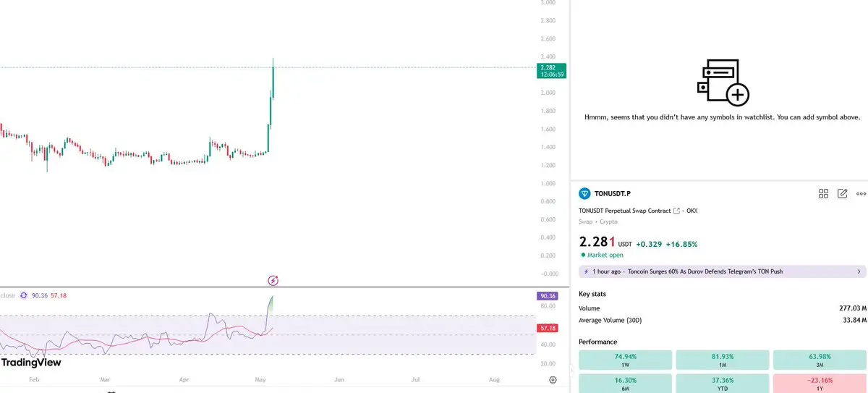Click the Performance heading

point(598,342)
